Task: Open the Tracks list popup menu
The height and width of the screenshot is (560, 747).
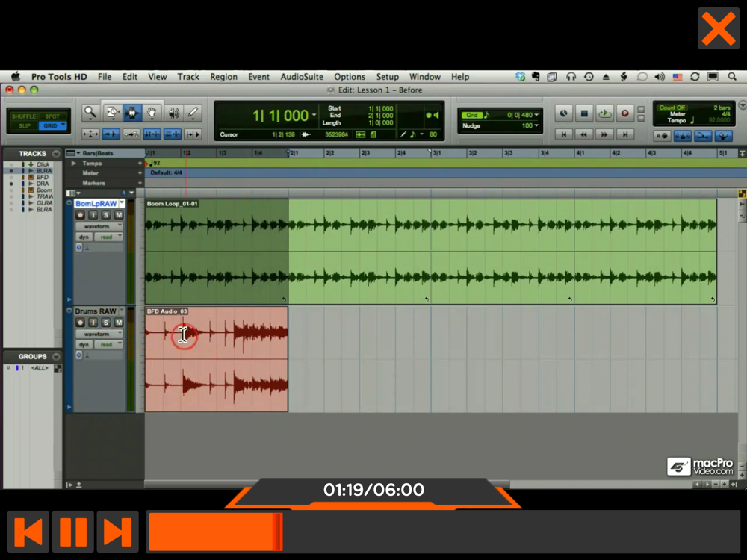Action: pos(56,154)
